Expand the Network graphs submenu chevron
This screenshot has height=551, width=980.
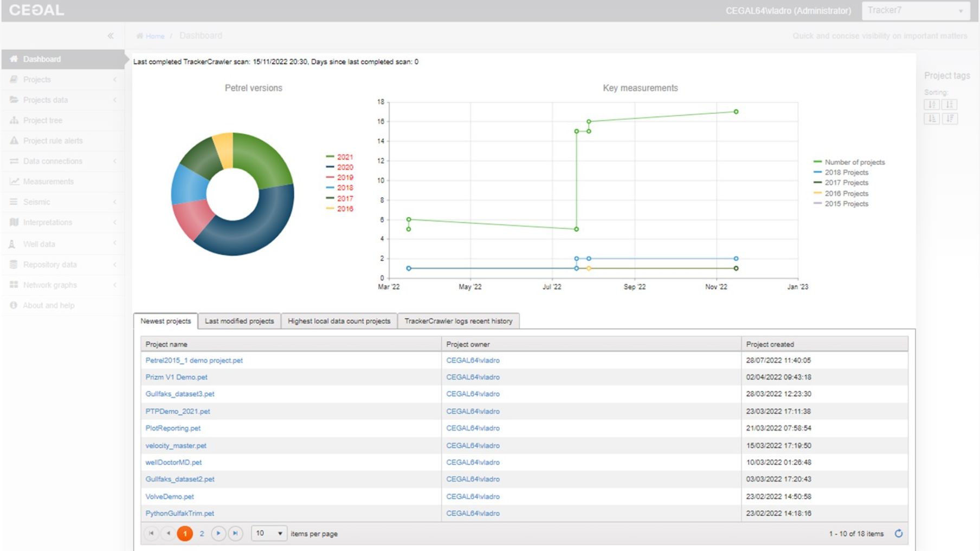[115, 285]
